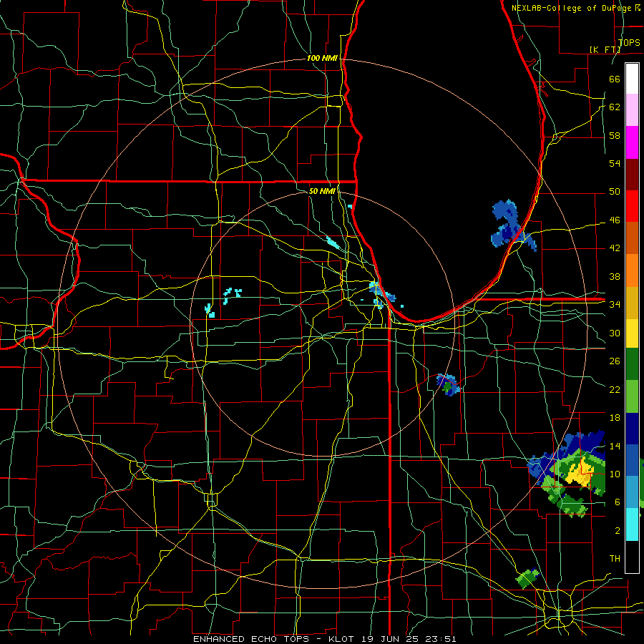The image size is (644, 644).
Task: Select the bright red legend swatch
Action: pos(632,206)
